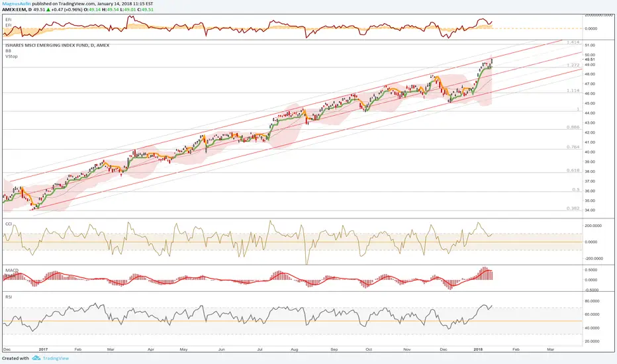The width and height of the screenshot is (617, 364).
Task: Click the VStop indicator label
Action: tap(11, 56)
